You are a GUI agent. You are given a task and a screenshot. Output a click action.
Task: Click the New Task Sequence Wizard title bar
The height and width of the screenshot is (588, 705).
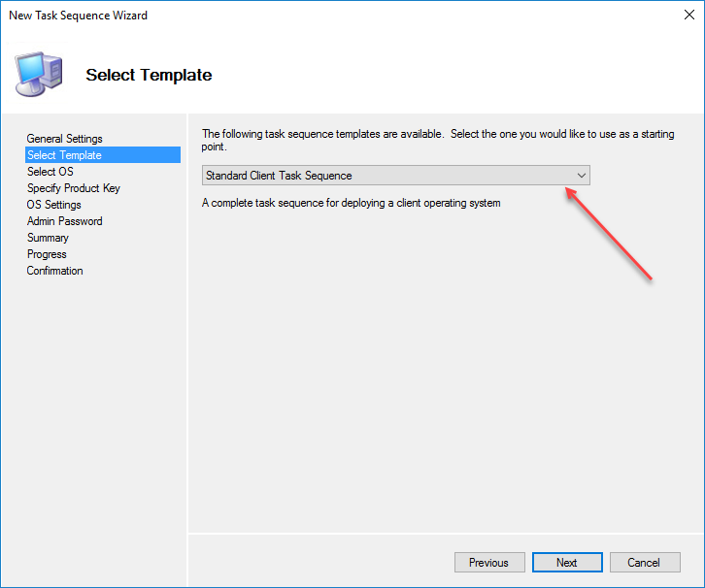(x=291, y=16)
